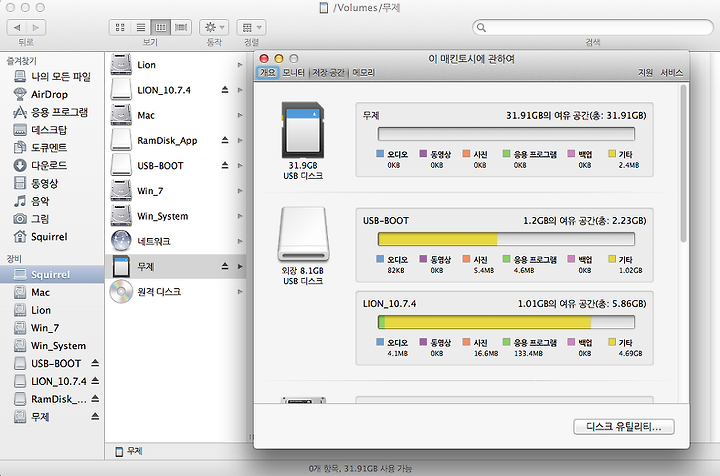Viewport: 720px width, 476px height.
Task: Select Win_7 in column list
Action: [176, 191]
